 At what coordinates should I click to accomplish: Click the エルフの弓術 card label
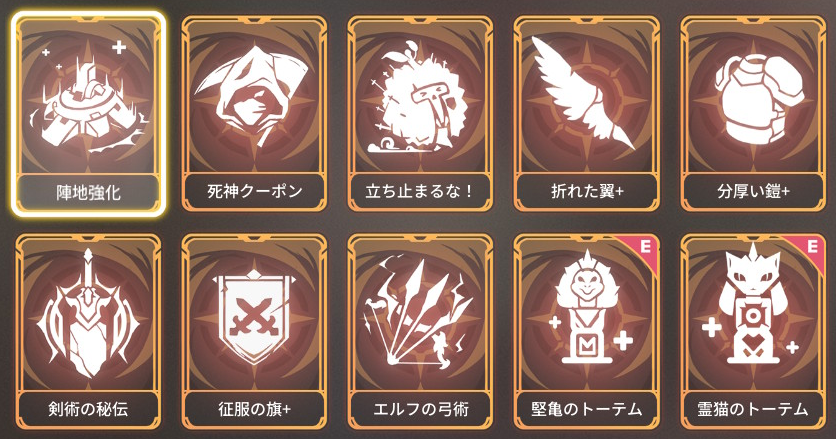point(420,409)
